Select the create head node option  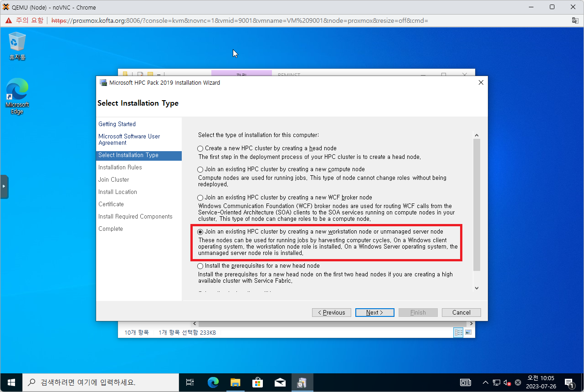coord(200,148)
